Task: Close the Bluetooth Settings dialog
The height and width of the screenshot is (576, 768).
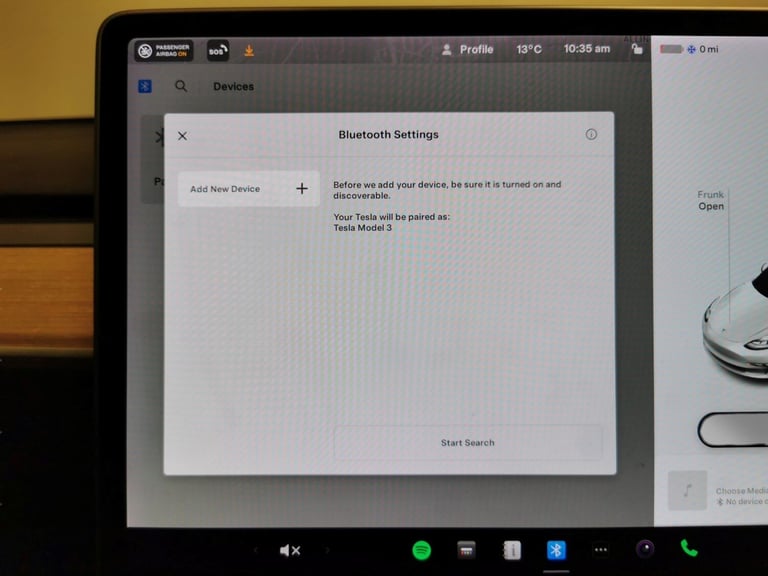Action: (182, 136)
